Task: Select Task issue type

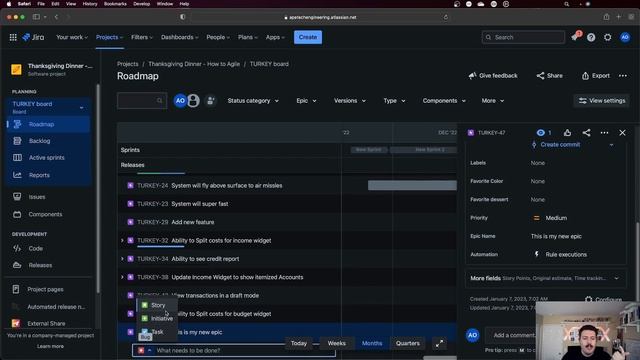Action: click(x=157, y=332)
